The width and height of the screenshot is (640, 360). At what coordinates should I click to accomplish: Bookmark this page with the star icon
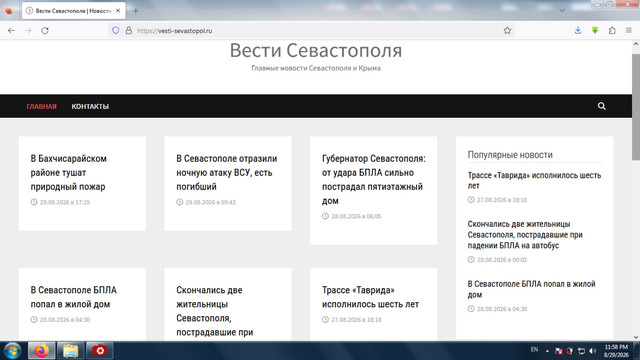pyautogui.click(x=507, y=31)
